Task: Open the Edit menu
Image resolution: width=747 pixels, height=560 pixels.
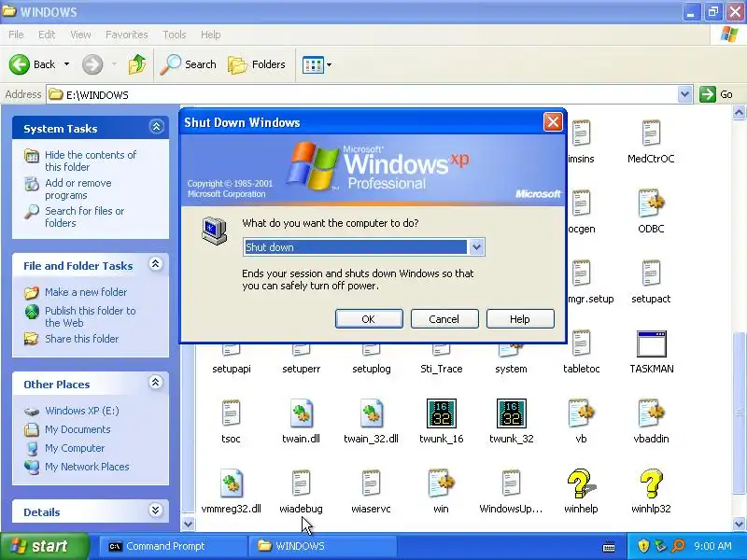Action: 47,35
